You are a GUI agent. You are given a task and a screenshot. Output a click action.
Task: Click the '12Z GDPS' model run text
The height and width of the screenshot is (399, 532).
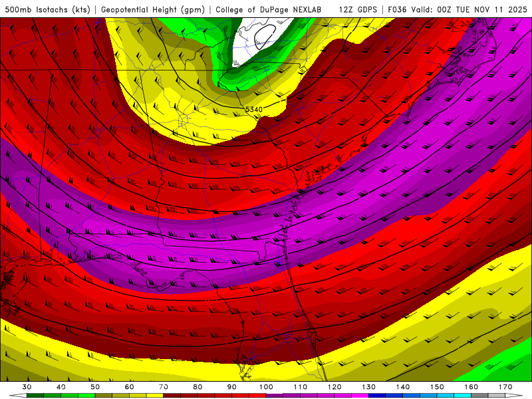(358, 9)
